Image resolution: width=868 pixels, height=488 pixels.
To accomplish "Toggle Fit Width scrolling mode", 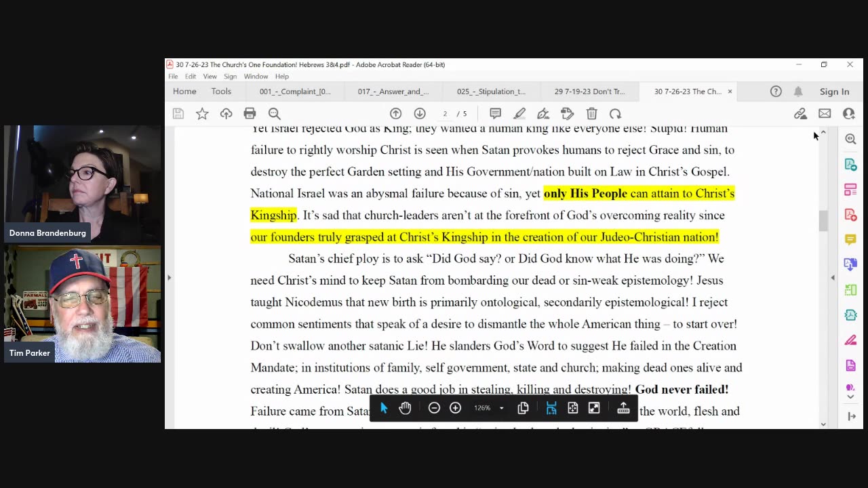I will [551, 408].
